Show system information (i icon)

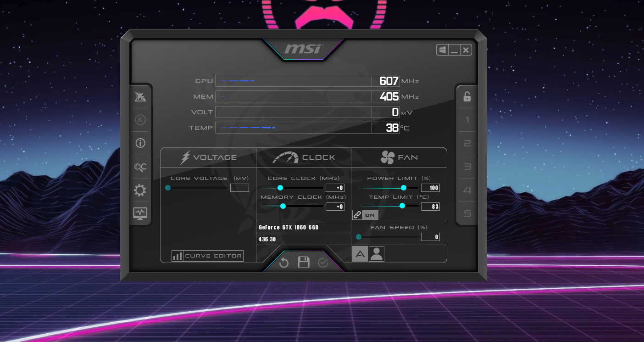(x=140, y=143)
